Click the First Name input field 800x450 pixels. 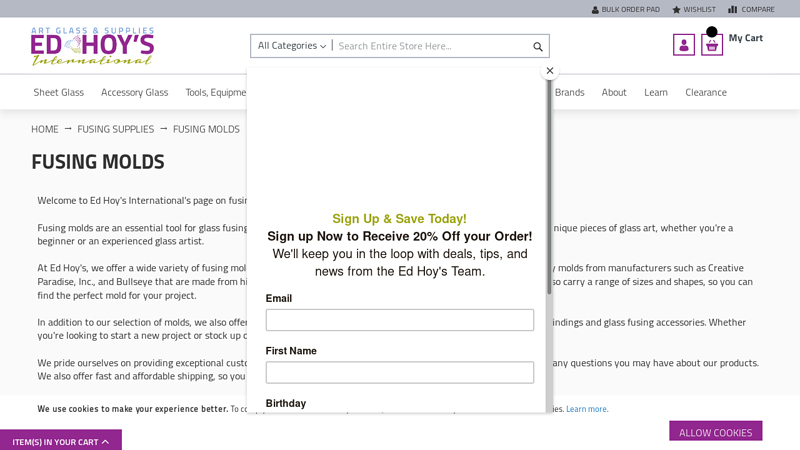click(399, 372)
